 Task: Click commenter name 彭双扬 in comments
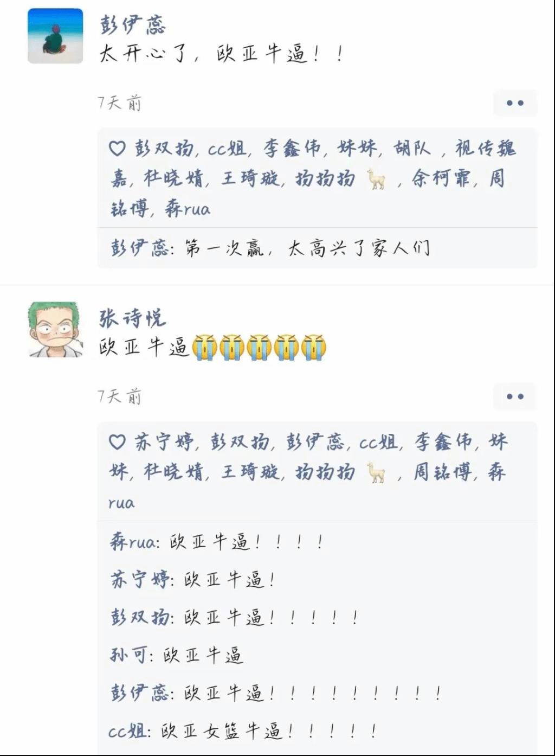139,617
